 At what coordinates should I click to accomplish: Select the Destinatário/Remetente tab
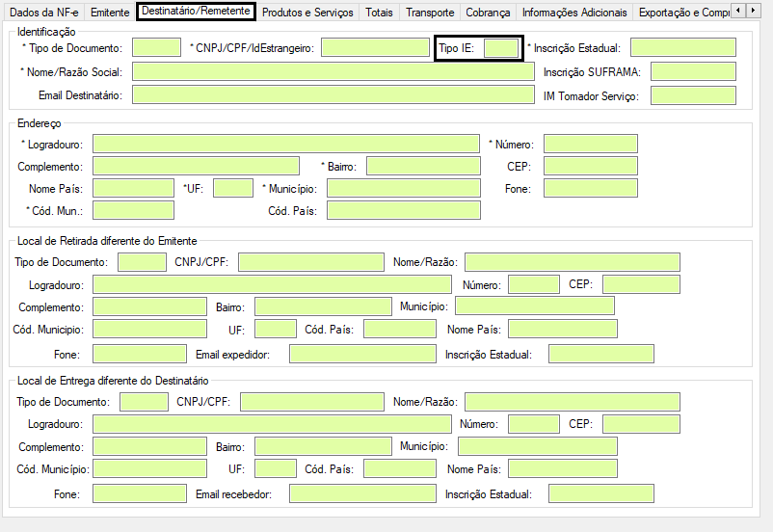[196, 11]
